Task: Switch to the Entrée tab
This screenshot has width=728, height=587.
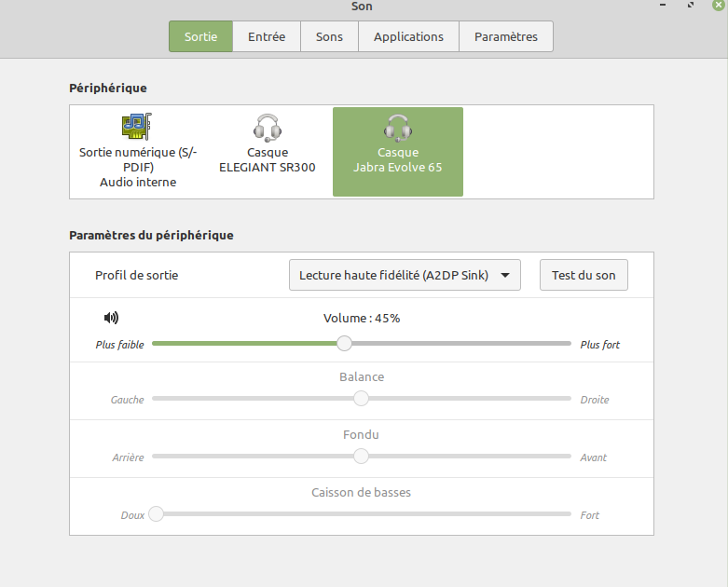Action: click(x=267, y=36)
